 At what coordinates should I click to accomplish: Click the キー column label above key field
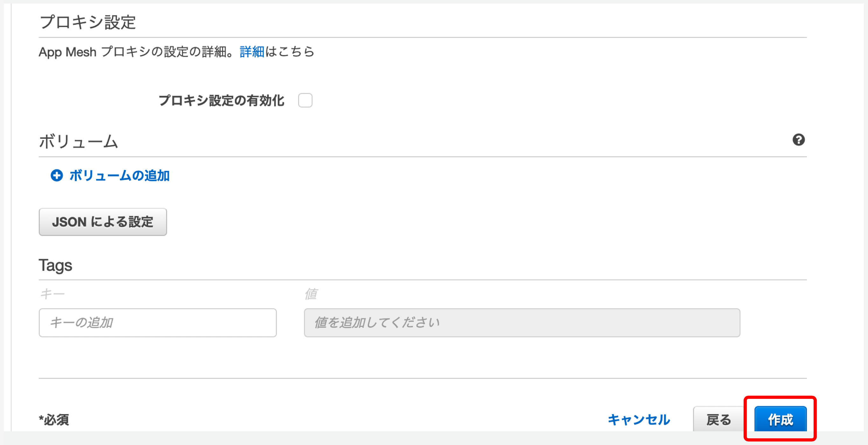pos(52,294)
